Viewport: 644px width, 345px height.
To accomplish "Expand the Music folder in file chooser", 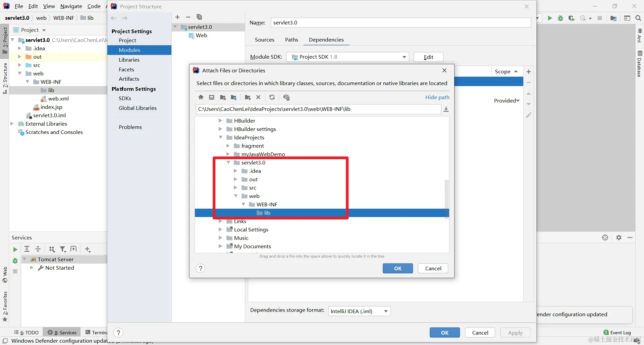I will (220, 238).
